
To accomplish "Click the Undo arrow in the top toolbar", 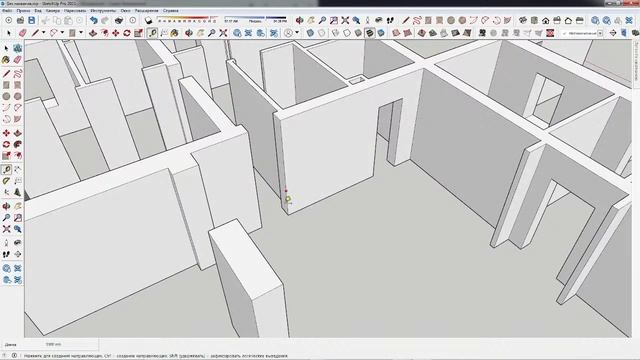I will pos(94,20).
